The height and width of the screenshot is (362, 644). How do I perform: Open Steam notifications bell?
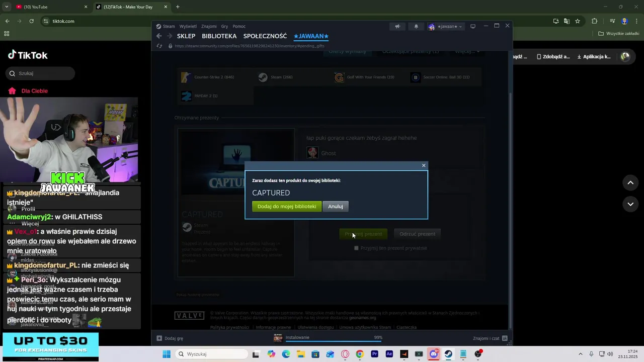[416, 27]
